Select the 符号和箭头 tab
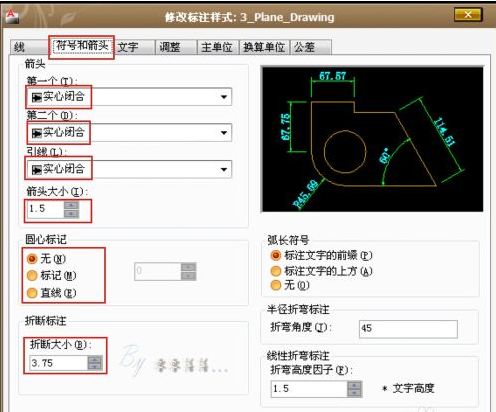 (81, 46)
